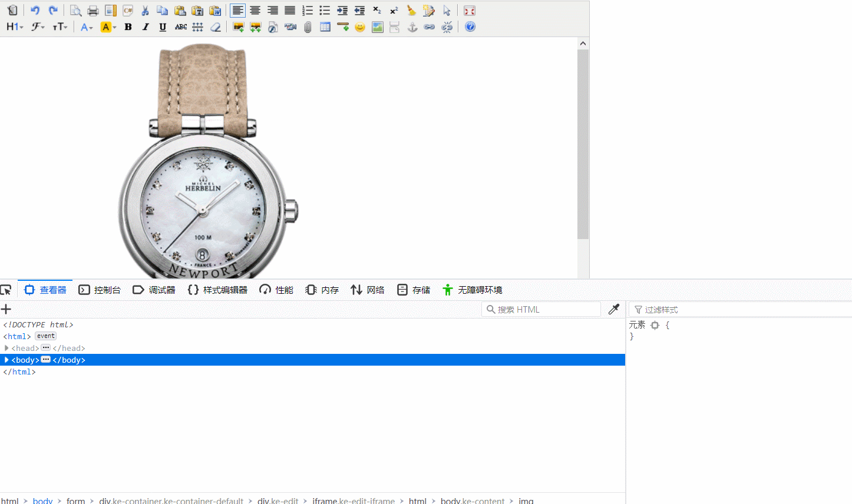Image resolution: width=852 pixels, height=504 pixels.
Task: Redo the last undone edit
Action: tap(53, 11)
